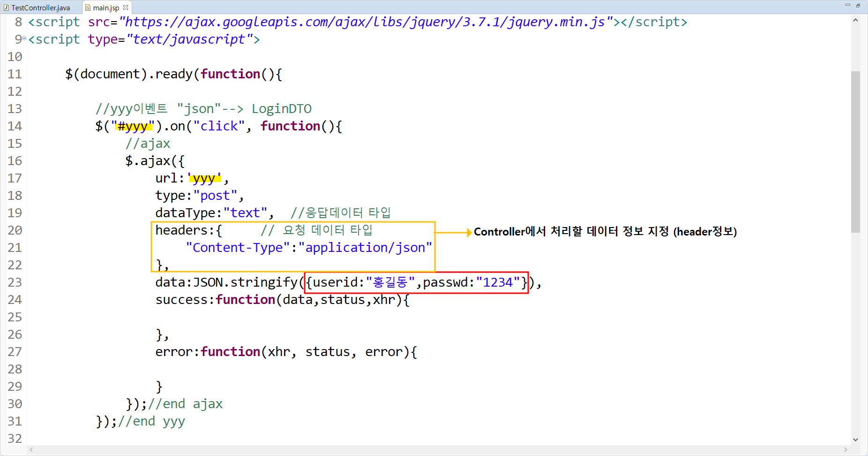This screenshot has height=456, width=868.
Task: Click the LoginDTO comment on line 13
Action: click(x=281, y=109)
